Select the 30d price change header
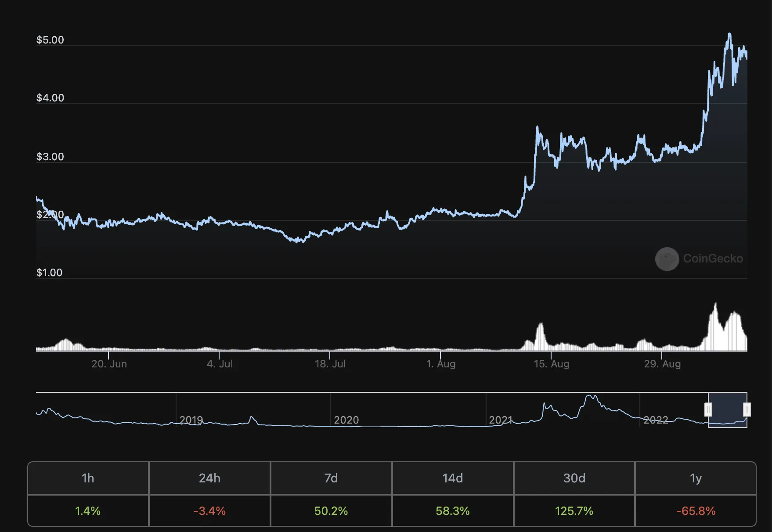 point(574,478)
